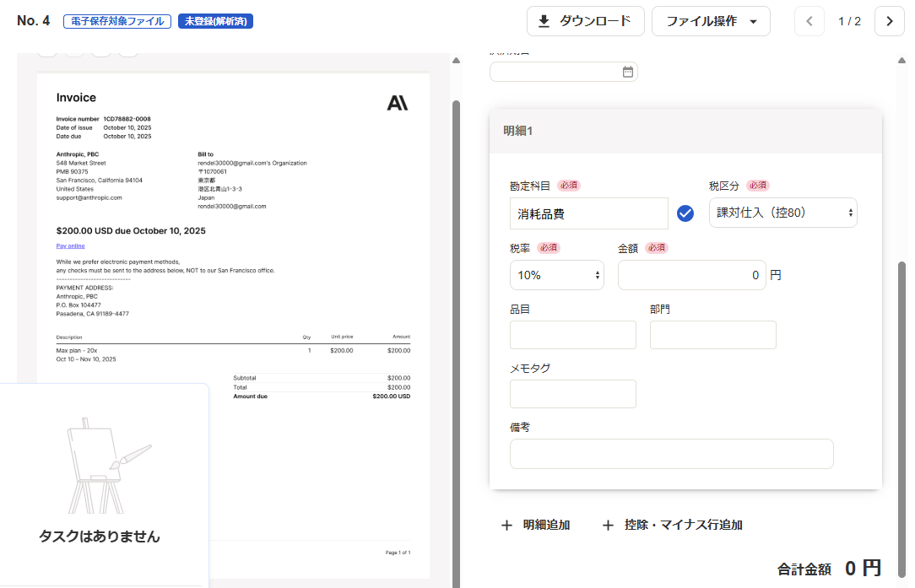Image resolution: width=915 pixels, height=588 pixels.
Task: Click the plus icon beside 明細追加
Action: 506,526
